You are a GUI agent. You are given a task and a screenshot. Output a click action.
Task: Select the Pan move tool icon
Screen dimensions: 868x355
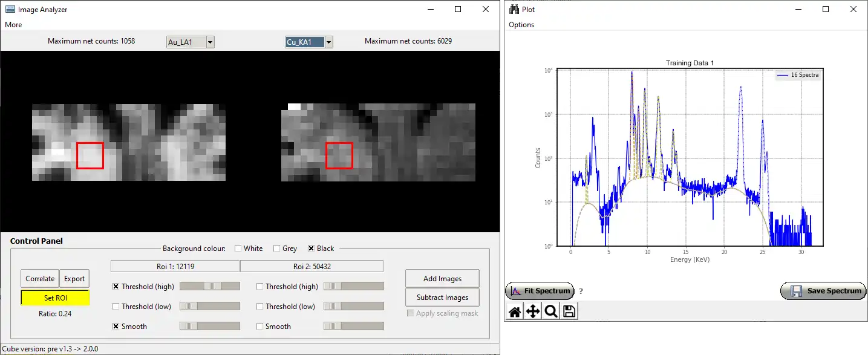tap(533, 311)
